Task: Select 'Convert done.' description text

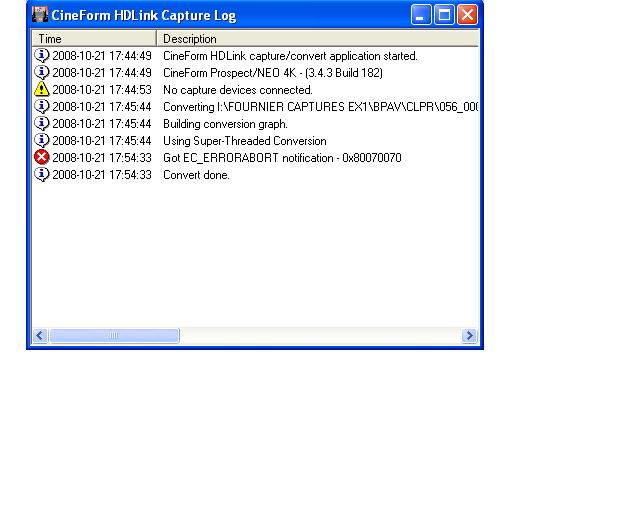Action: (x=196, y=175)
